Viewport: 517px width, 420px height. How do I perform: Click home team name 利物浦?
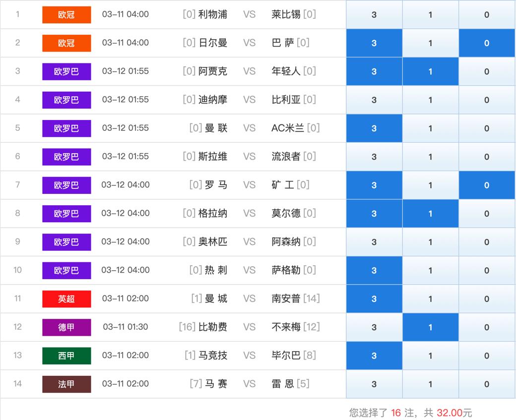(x=213, y=14)
